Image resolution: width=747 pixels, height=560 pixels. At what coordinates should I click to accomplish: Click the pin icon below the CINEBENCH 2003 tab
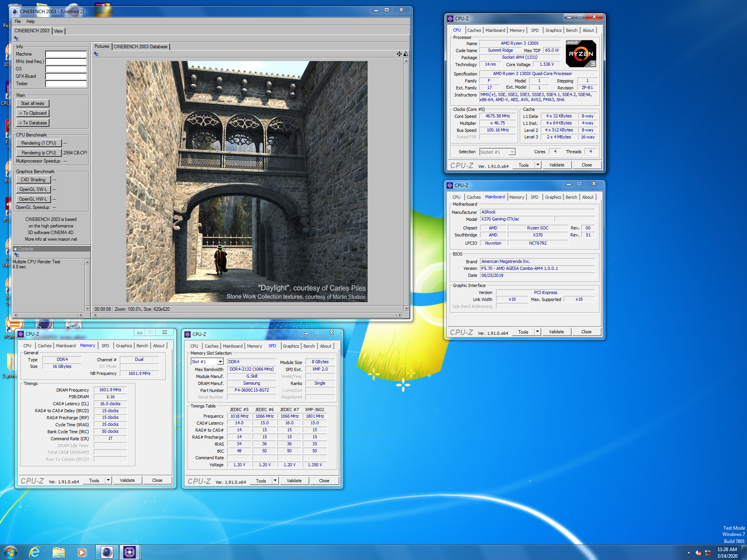(16, 38)
